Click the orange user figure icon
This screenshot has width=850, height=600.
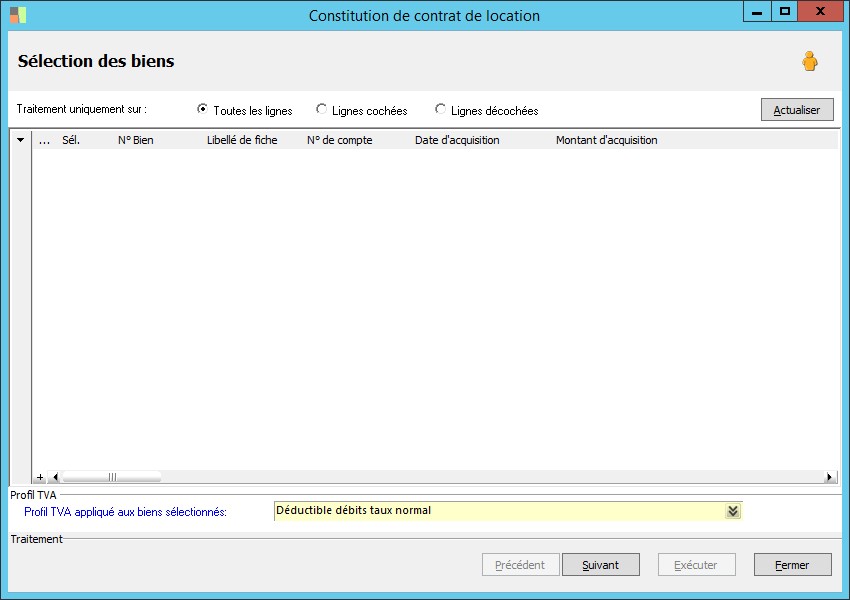(x=810, y=61)
